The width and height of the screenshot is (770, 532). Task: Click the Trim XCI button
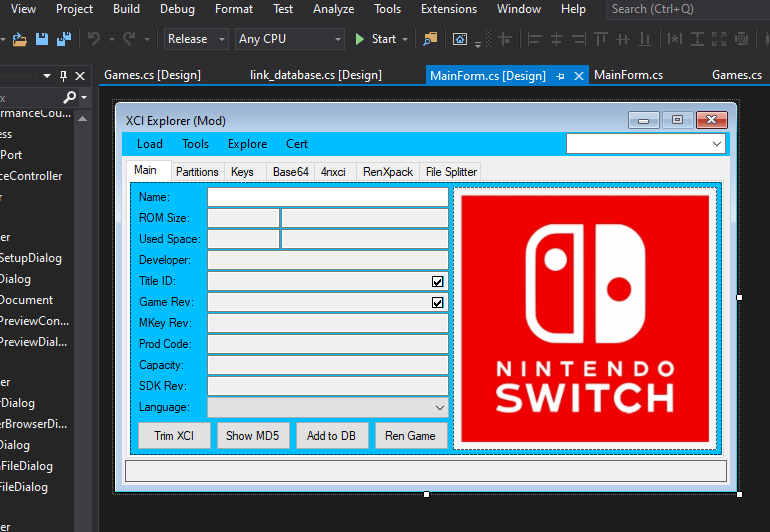(x=174, y=436)
